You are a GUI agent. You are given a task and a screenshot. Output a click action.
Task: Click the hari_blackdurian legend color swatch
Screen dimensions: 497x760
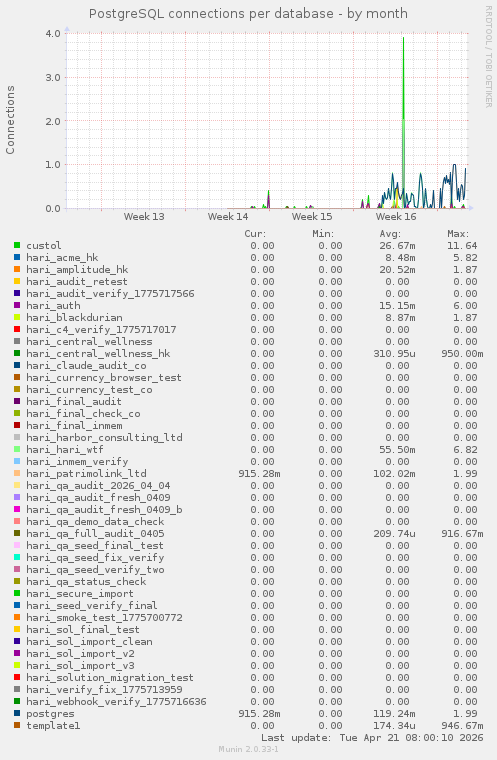[x=17, y=317]
